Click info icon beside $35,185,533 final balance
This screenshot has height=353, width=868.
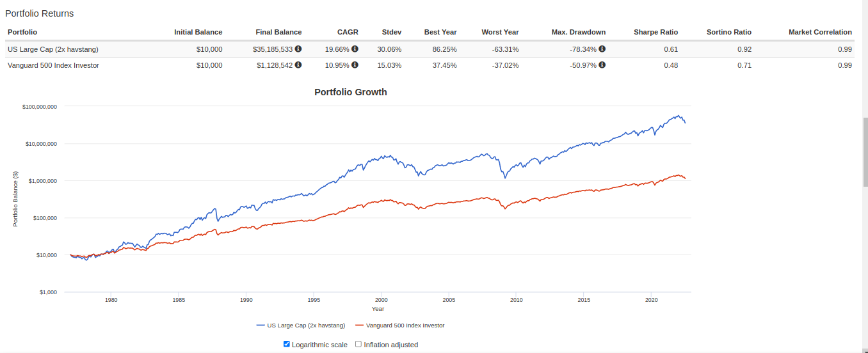point(298,49)
